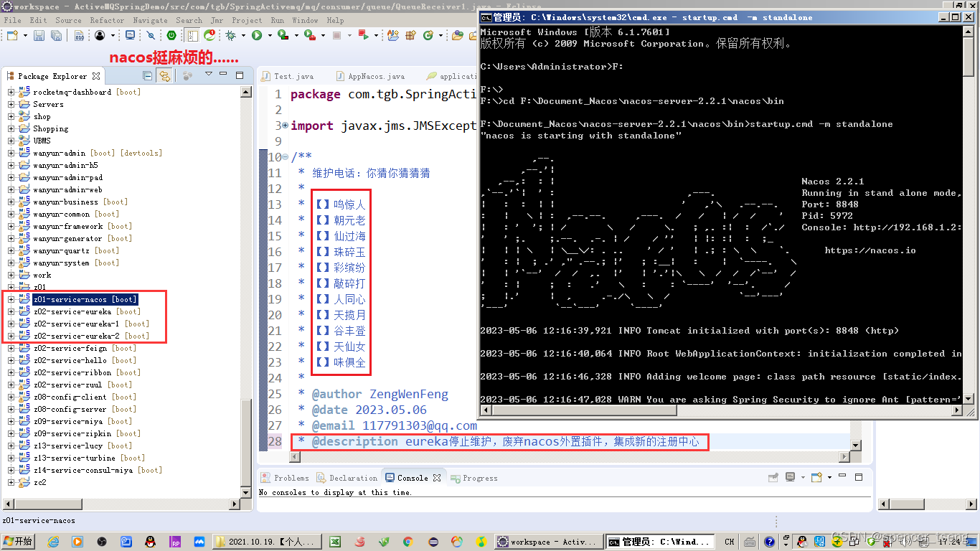Viewport: 980px width, 551px height.
Task: Open the Refactor menu
Action: 107,20
